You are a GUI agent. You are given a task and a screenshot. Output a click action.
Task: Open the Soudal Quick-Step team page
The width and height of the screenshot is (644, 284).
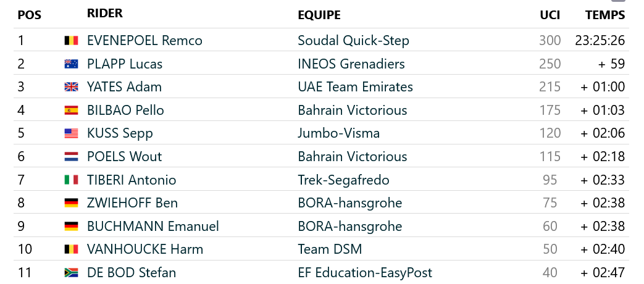(x=353, y=41)
